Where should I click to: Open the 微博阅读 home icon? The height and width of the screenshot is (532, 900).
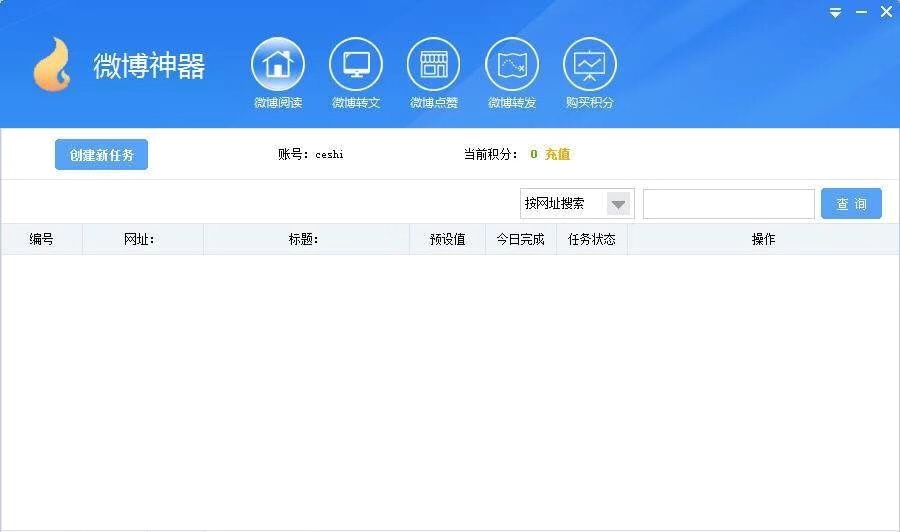[x=278, y=64]
